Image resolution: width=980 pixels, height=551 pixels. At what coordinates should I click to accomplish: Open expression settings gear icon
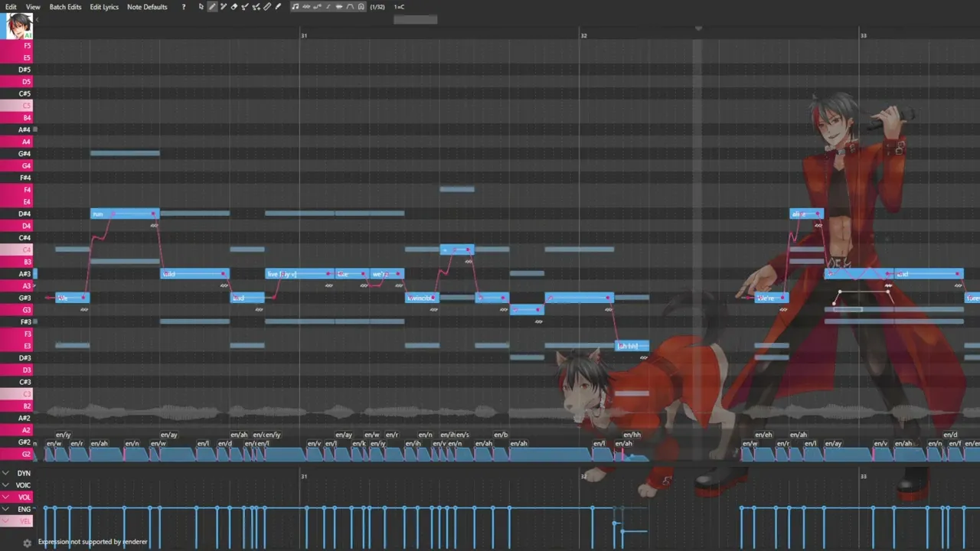point(27,543)
